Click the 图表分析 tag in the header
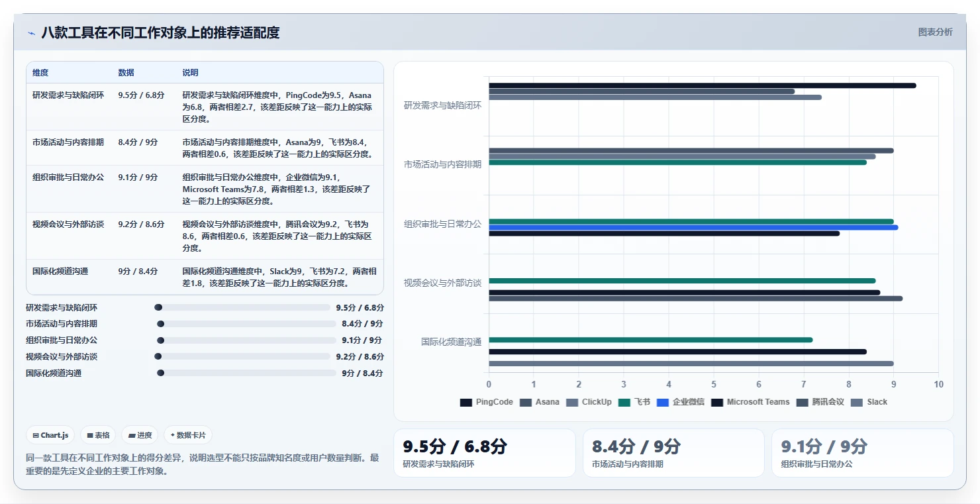Screen dimensions: 980x504 tap(935, 32)
